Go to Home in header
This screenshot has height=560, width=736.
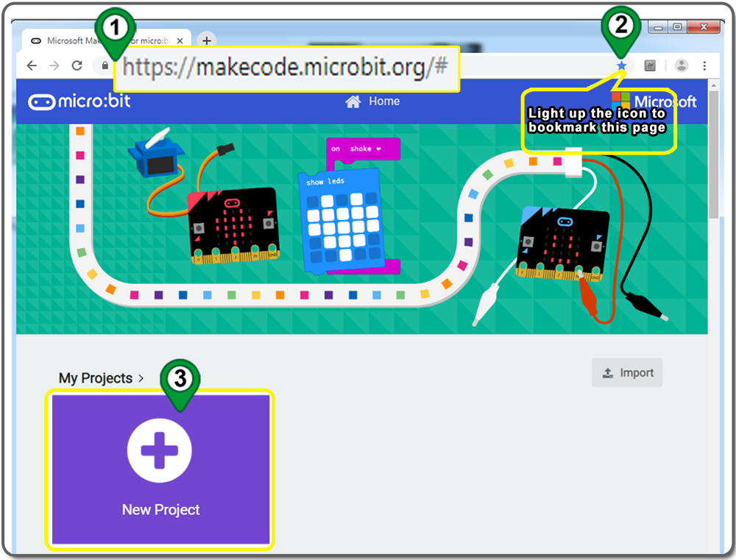coord(372,101)
